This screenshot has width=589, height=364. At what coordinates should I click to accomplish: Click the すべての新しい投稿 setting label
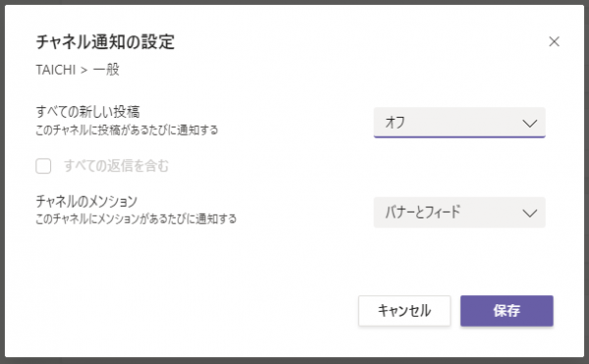point(87,112)
